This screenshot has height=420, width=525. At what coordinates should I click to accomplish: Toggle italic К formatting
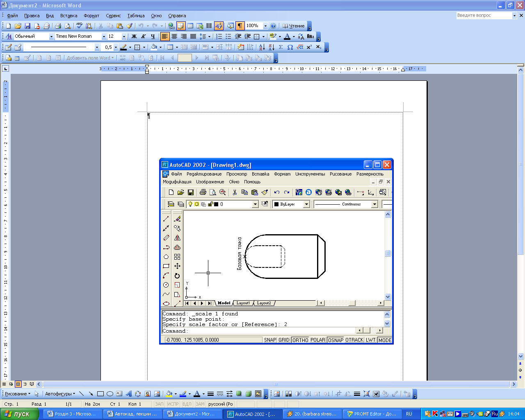pyautogui.click(x=143, y=37)
